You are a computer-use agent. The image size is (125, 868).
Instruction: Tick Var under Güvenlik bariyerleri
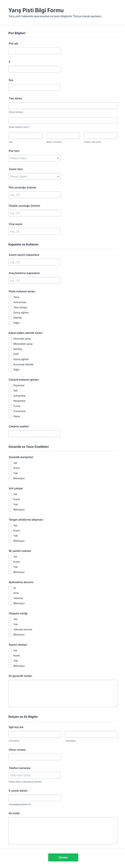click(x=10, y=463)
